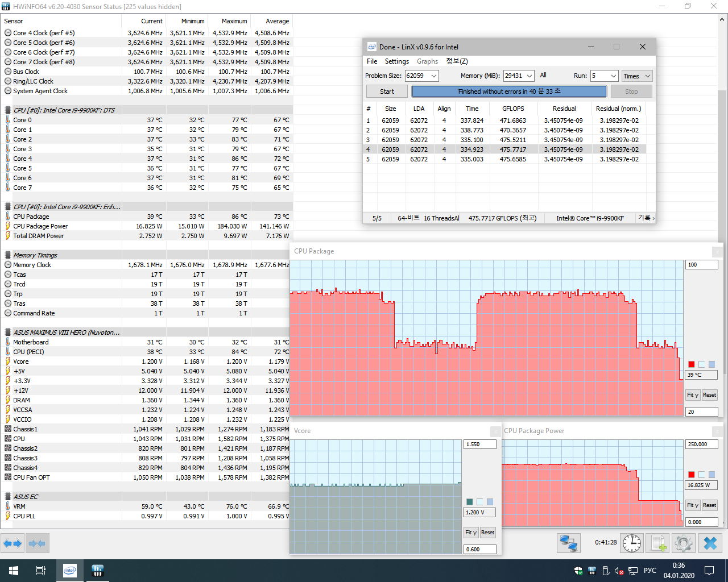728x582 pixels.
Task: Collapse the ASUS EC sensor group
Action: (8, 497)
